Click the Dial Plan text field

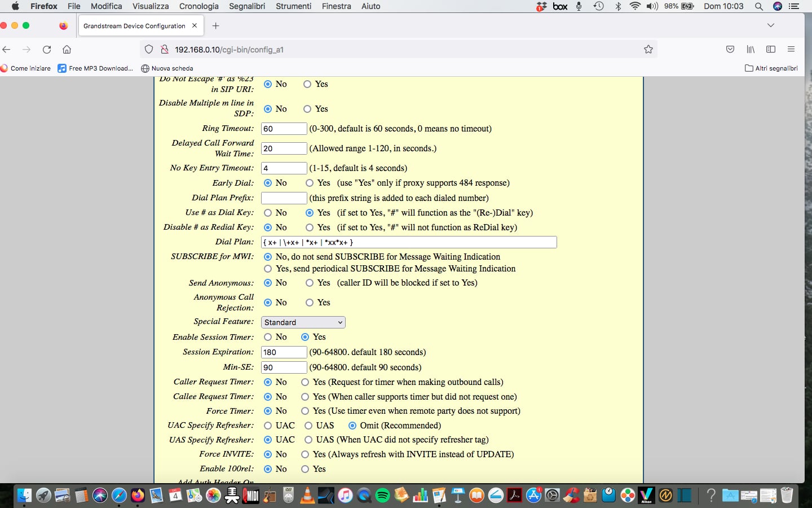pyautogui.click(x=409, y=242)
